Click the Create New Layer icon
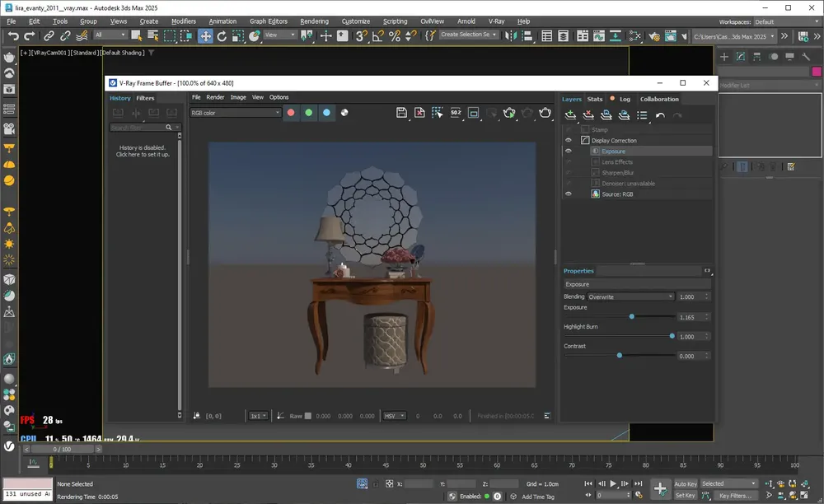This screenshot has height=504, width=824. [570, 115]
